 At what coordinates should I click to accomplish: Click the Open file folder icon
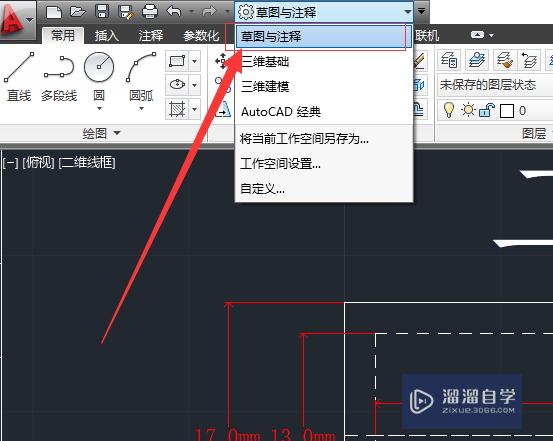(78, 12)
